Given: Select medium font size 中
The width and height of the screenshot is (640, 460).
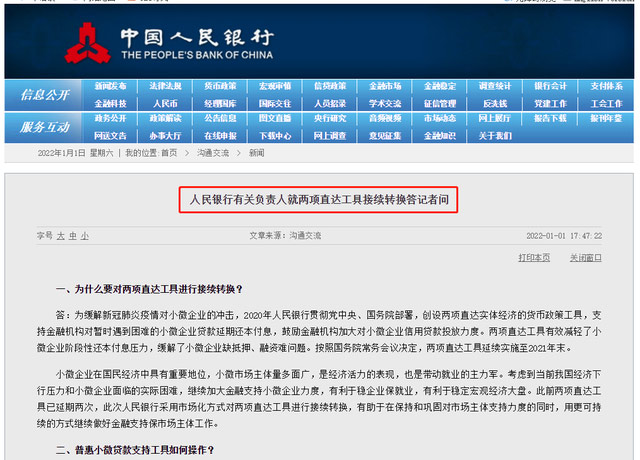Looking at the screenshot, I should coord(72,235).
